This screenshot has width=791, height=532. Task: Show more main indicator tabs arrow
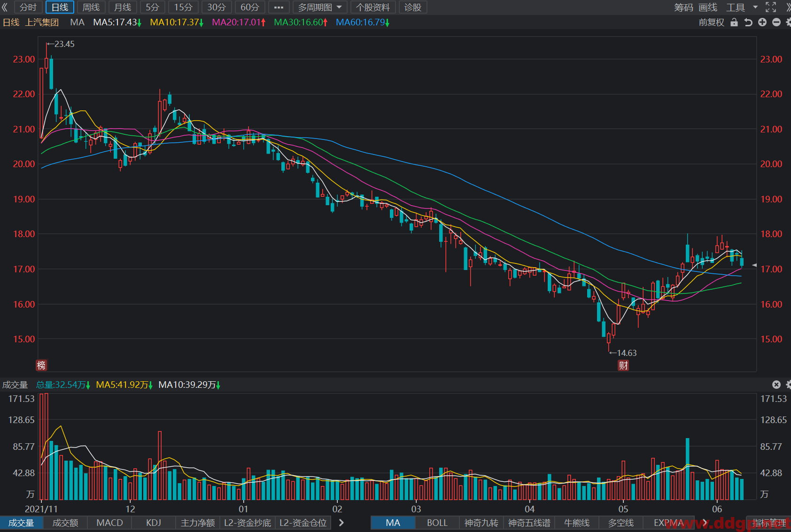705,523
